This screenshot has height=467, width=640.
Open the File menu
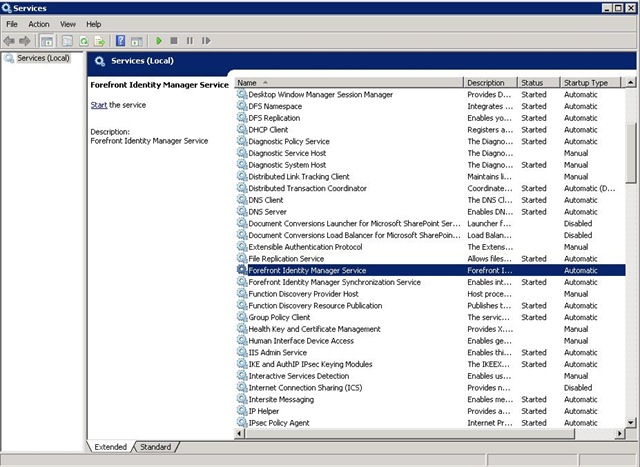click(12, 24)
